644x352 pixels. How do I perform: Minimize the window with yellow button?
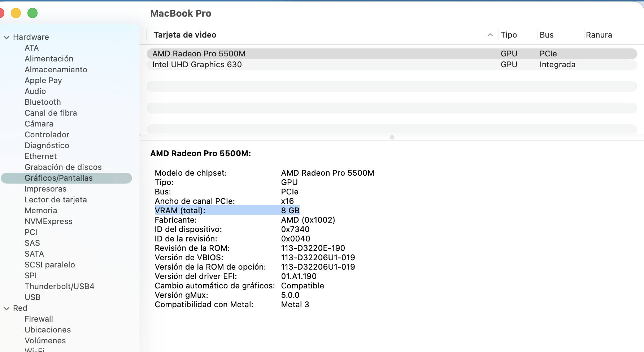click(16, 13)
